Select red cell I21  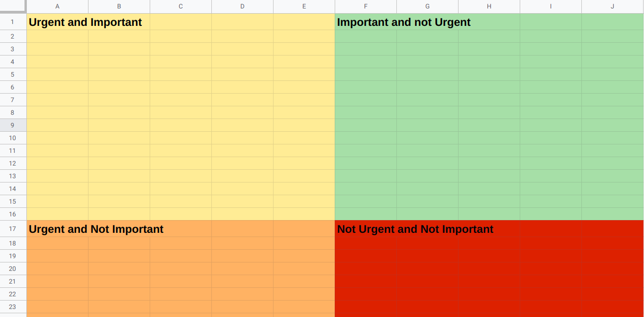tap(551, 281)
